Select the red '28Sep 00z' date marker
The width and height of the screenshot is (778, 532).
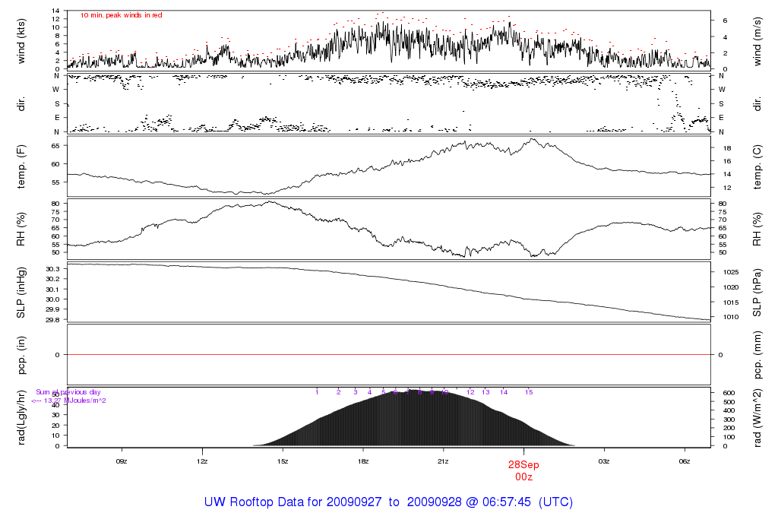(x=523, y=470)
